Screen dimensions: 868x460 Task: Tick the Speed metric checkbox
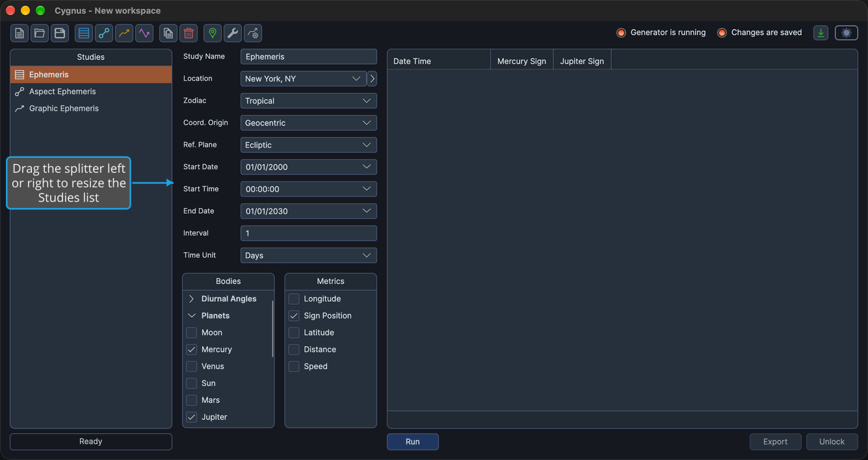(294, 366)
